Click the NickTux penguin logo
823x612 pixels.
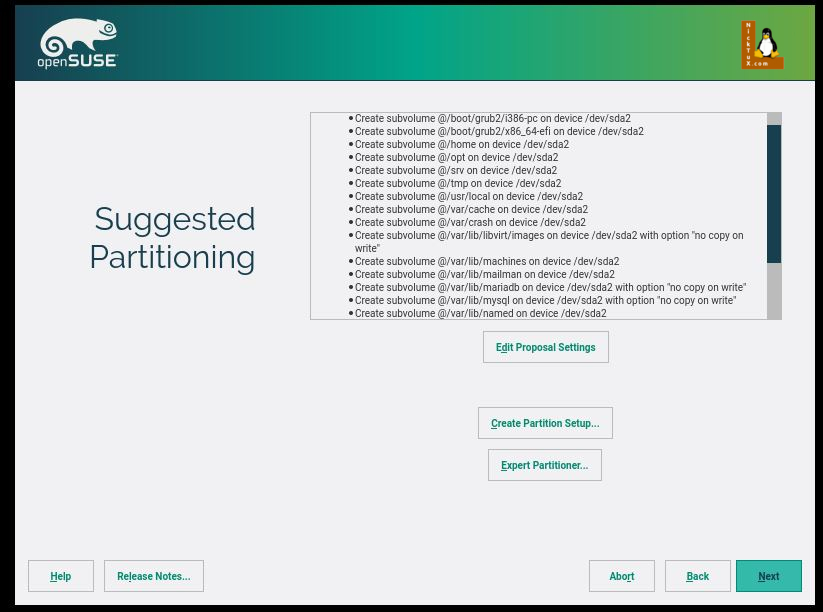762,45
